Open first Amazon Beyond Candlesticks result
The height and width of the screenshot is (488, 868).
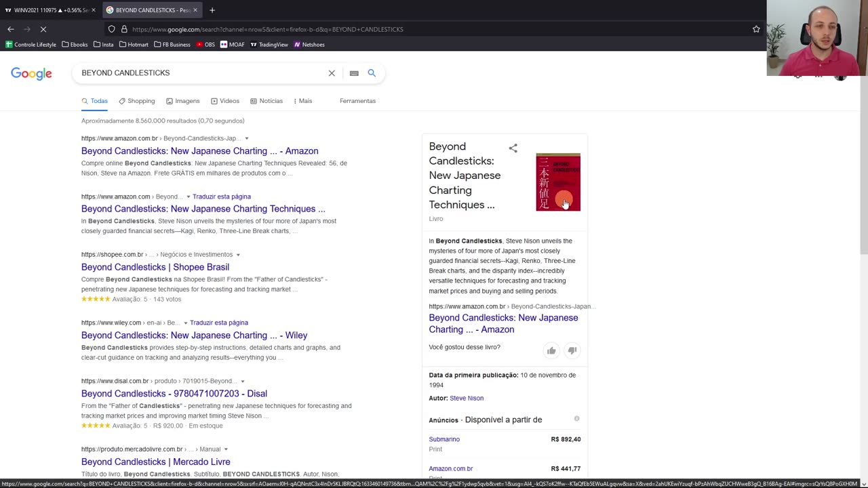pyautogui.click(x=199, y=151)
